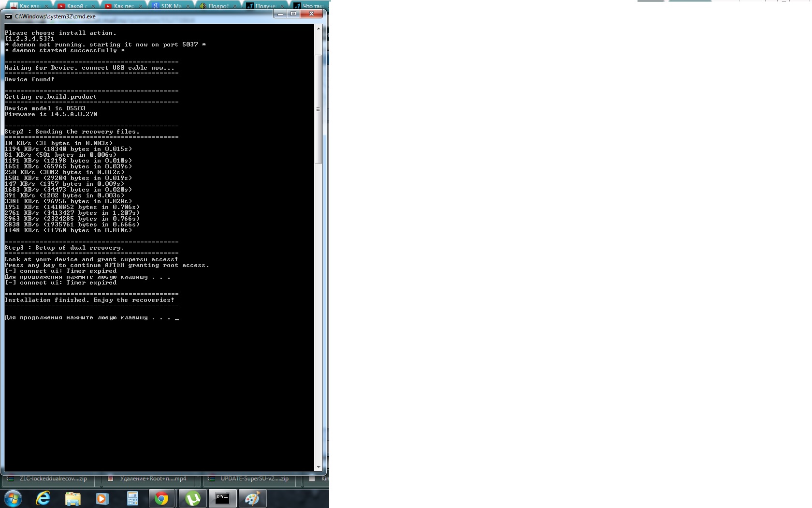Open the downloaded Z1C-lockeddualrecov zip file
The image size is (812, 508).
[48, 479]
